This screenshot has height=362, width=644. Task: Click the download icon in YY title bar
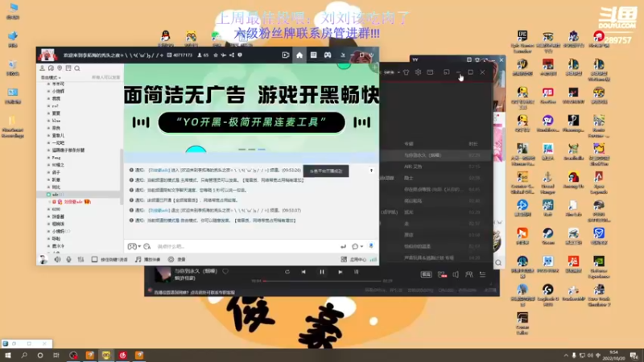coord(343,55)
